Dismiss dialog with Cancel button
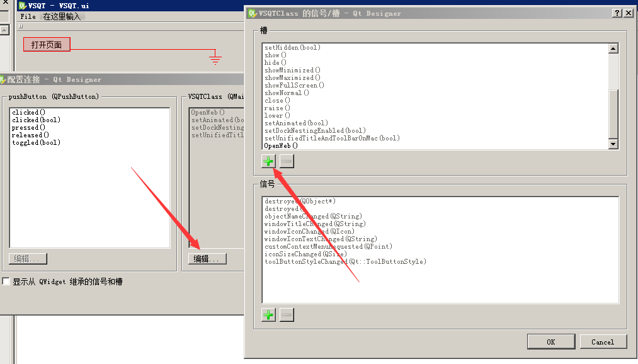The width and height of the screenshot is (638, 364). [603, 342]
